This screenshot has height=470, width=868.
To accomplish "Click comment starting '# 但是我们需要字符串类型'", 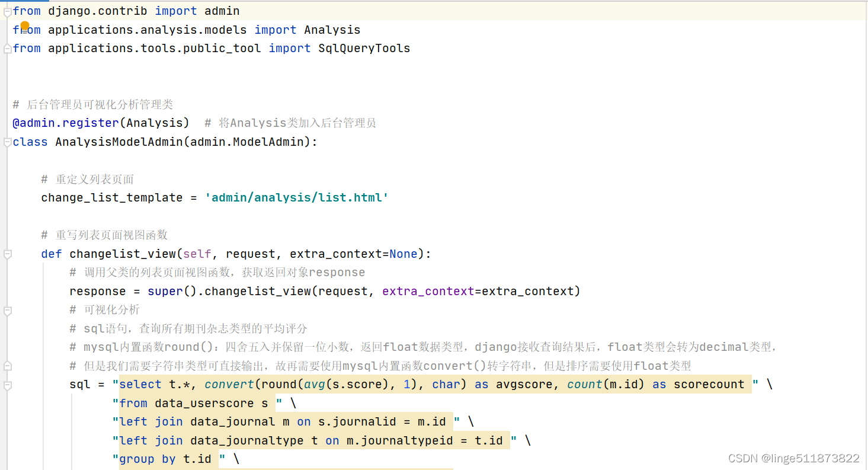I will pyautogui.click(x=380, y=366).
